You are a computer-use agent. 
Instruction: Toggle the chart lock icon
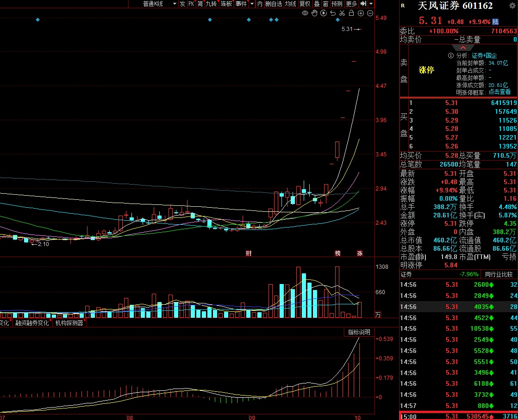[x=351, y=13]
